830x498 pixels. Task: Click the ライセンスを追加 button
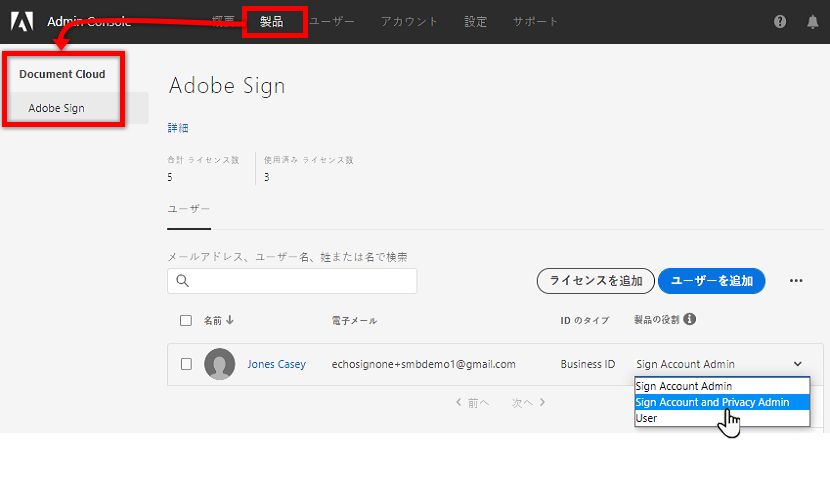pos(596,280)
